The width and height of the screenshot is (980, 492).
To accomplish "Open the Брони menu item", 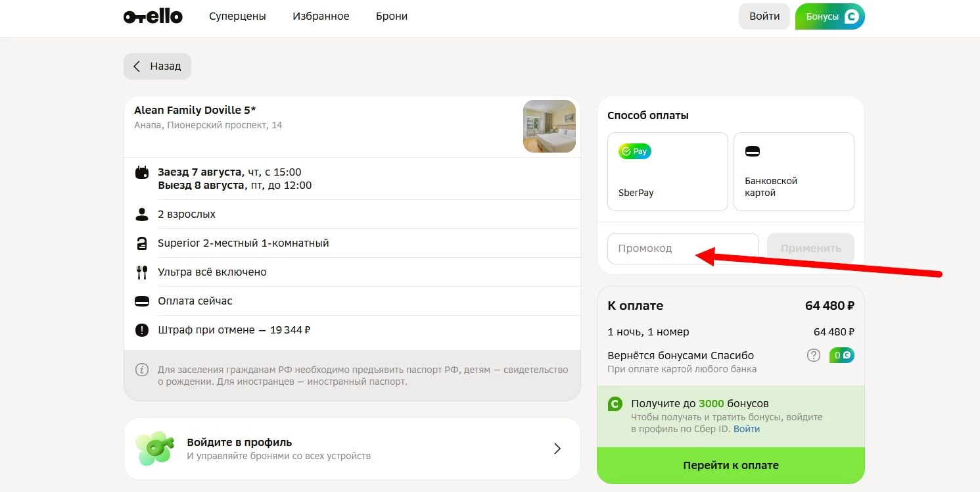I will [x=392, y=16].
